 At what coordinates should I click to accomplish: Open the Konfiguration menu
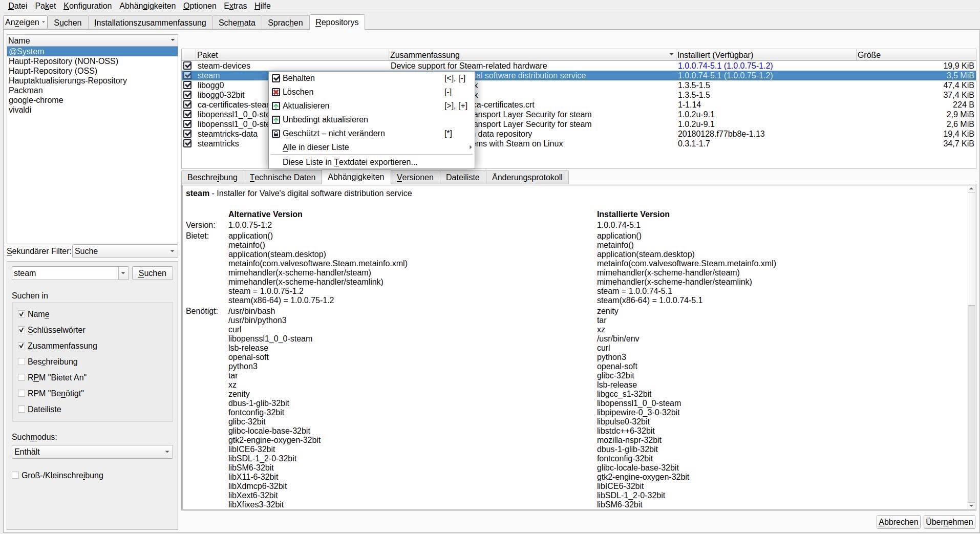point(88,6)
